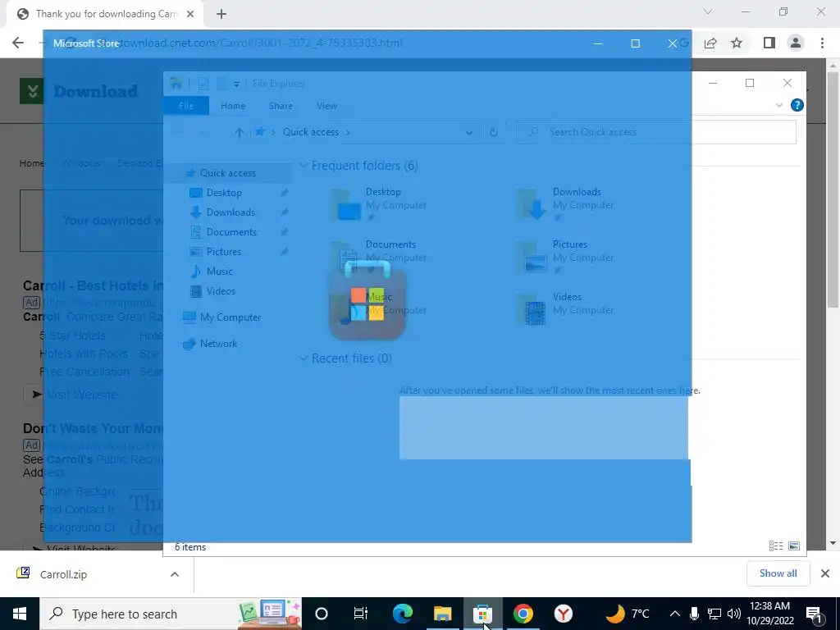Click the Download site logo
Viewport: 840px width, 630px height.
click(80, 91)
